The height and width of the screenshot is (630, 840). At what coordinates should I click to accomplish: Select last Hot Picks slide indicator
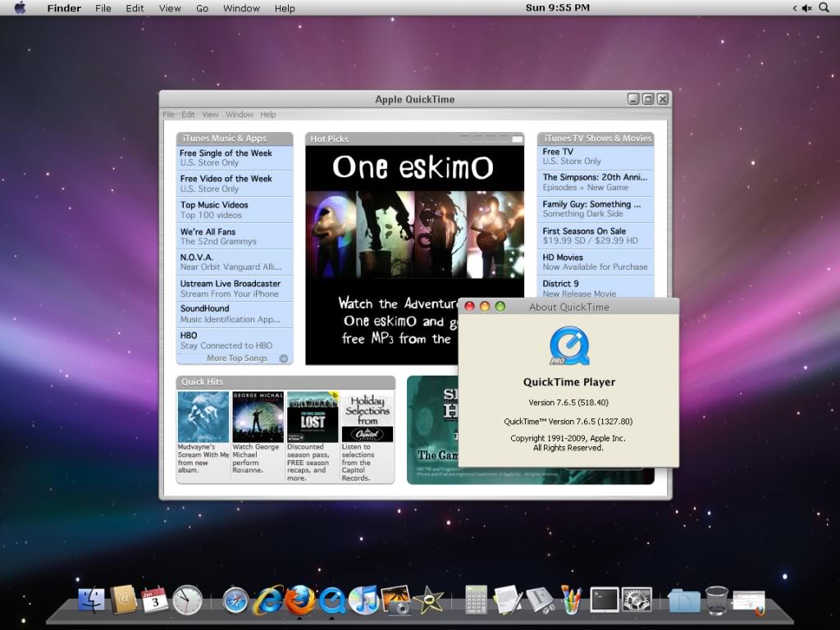pos(517,139)
